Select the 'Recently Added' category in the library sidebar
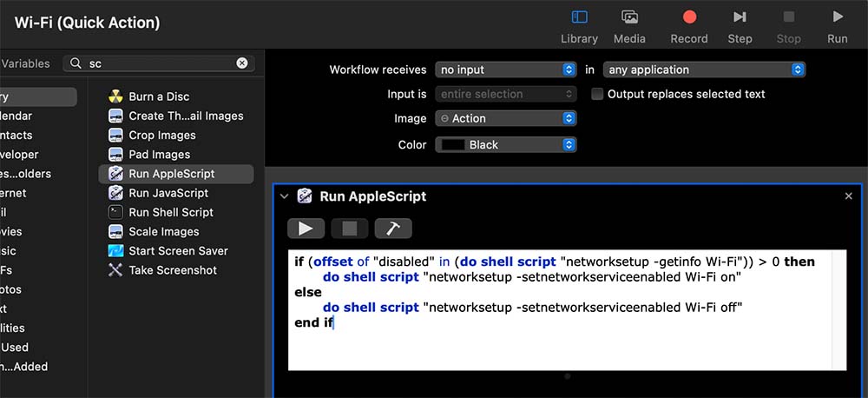 click(x=25, y=367)
